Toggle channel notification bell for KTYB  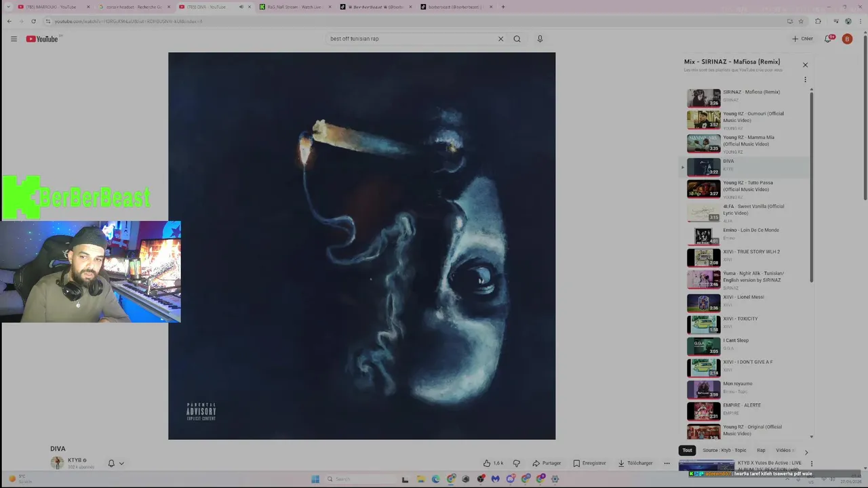click(x=111, y=463)
